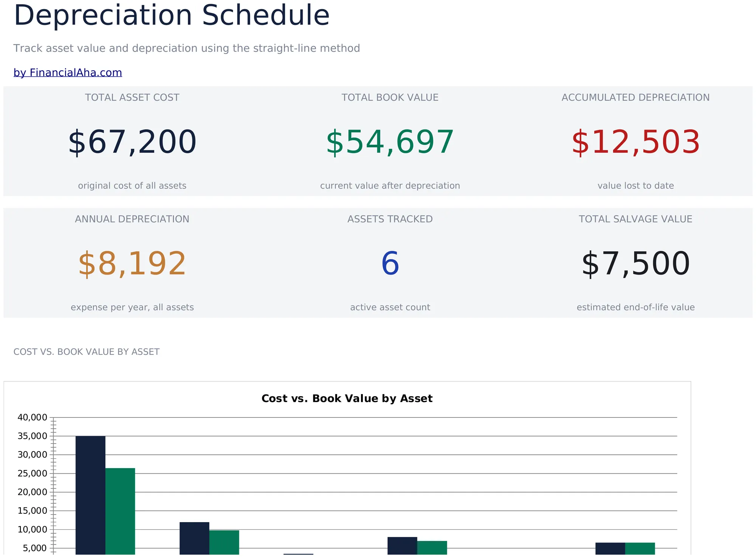This screenshot has height=558, width=756.
Task: Open the by FinancialAha.com link
Action: 68,73
